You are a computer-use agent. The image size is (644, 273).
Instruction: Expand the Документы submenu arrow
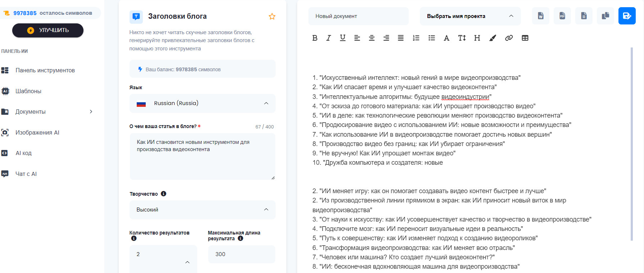(91, 112)
